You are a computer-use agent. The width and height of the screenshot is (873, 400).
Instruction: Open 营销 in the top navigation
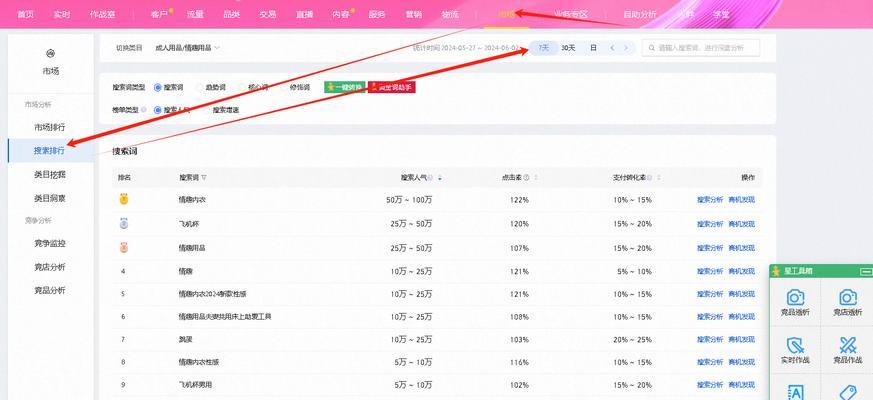[414, 14]
